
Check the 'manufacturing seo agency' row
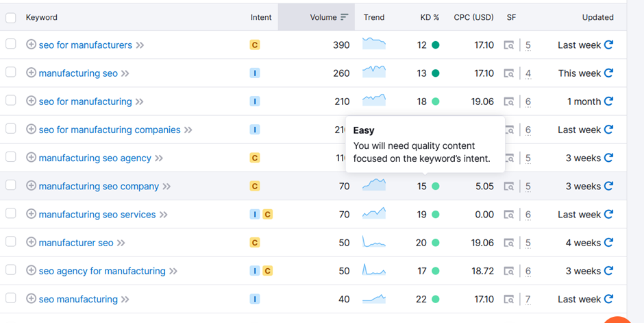pos(11,156)
